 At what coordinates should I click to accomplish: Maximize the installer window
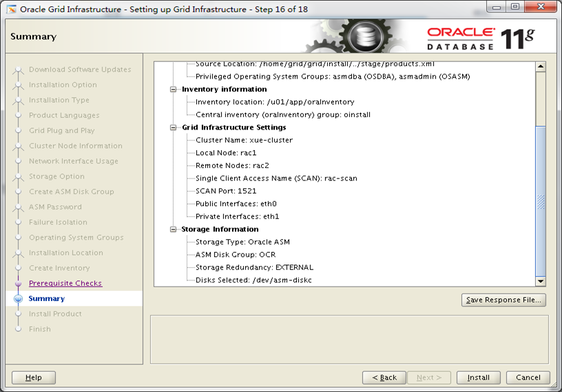[x=515, y=7]
